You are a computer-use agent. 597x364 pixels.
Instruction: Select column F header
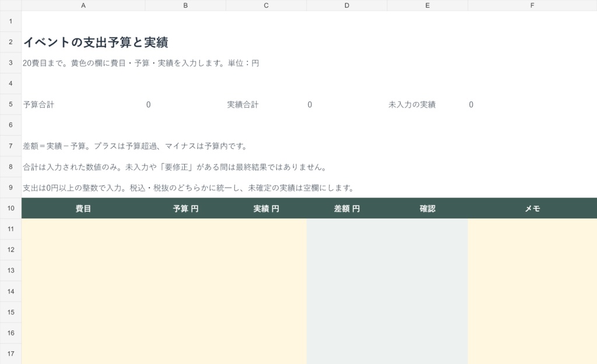(x=532, y=5)
